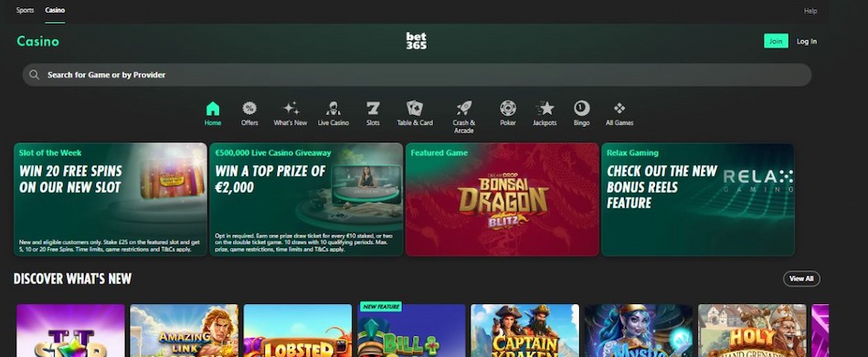The height and width of the screenshot is (357, 868).
Task: Open the All Games icon
Action: [619, 109]
